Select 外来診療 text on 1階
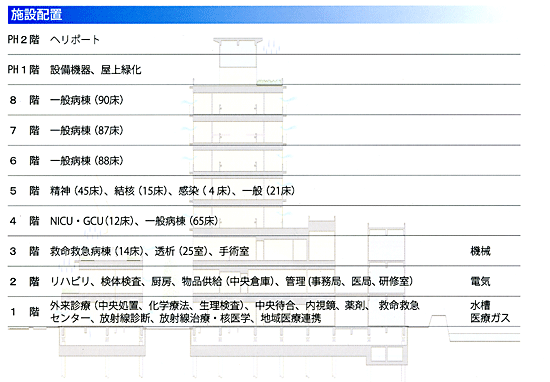This screenshot has width=550, height=382. pyautogui.click(x=70, y=306)
